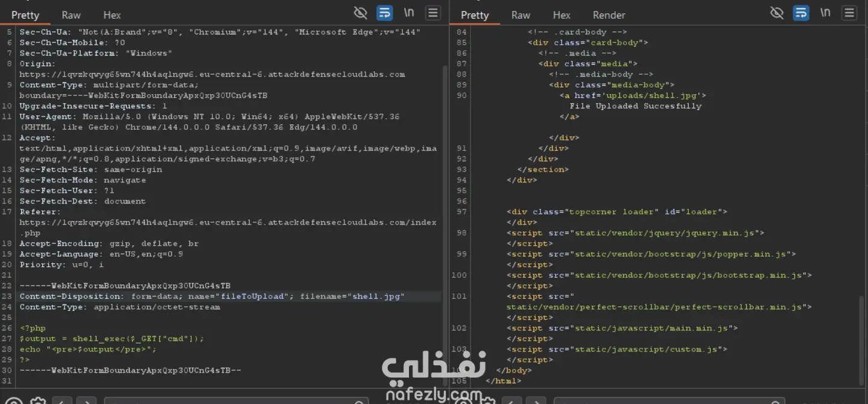Image resolution: width=868 pixels, height=404 pixels.
Task: Click <div class="topcorner loader" id="loader"> line
Action: pos(617,212)
